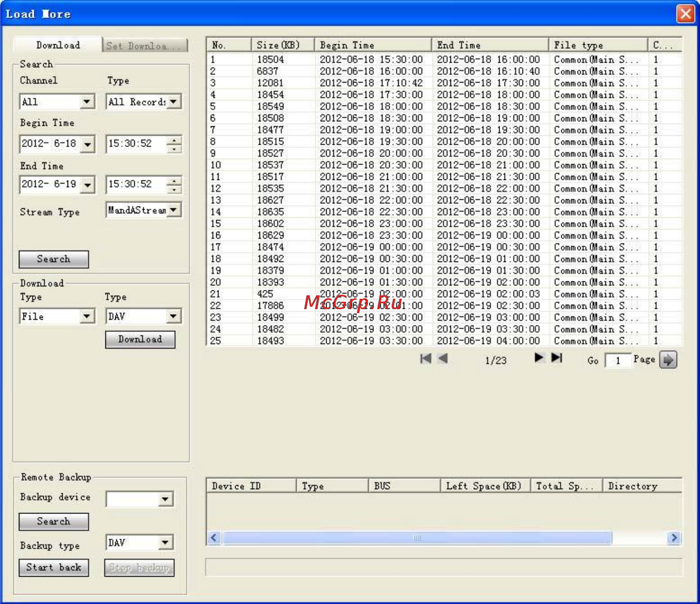Sort by Size(KB) column header

tap(283, 45)
